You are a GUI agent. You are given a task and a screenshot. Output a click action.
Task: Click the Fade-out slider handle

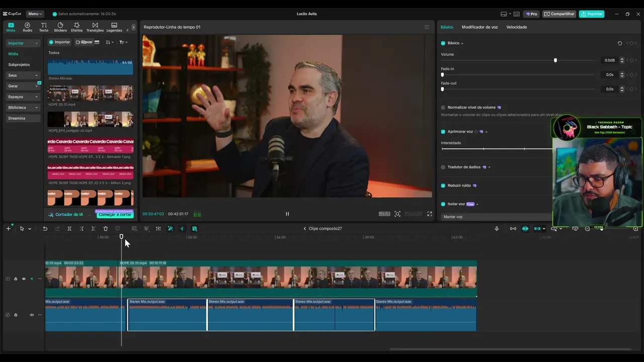(x=442, y=89)
